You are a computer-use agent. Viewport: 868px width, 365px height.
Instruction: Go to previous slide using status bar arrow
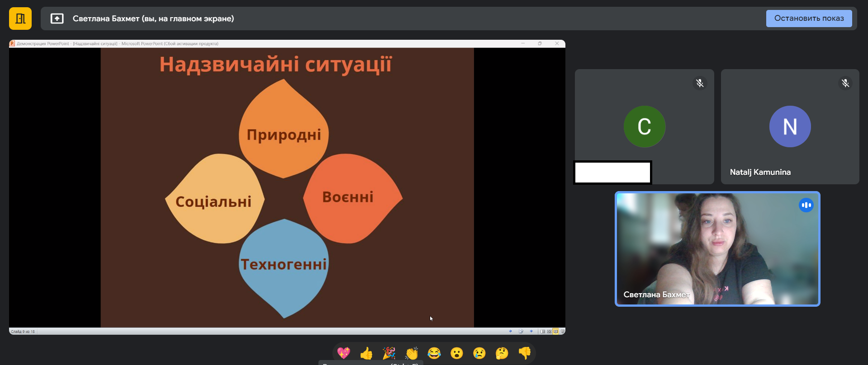click(511, 331)
